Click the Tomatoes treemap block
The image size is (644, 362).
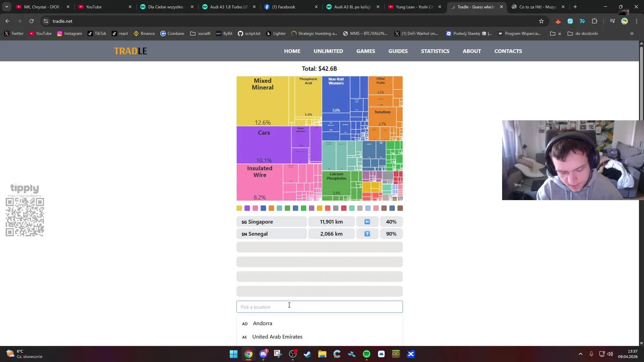point(382,117)
